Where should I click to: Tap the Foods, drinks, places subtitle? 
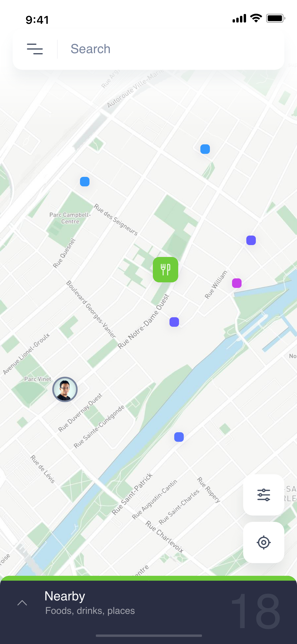(90, 611)
